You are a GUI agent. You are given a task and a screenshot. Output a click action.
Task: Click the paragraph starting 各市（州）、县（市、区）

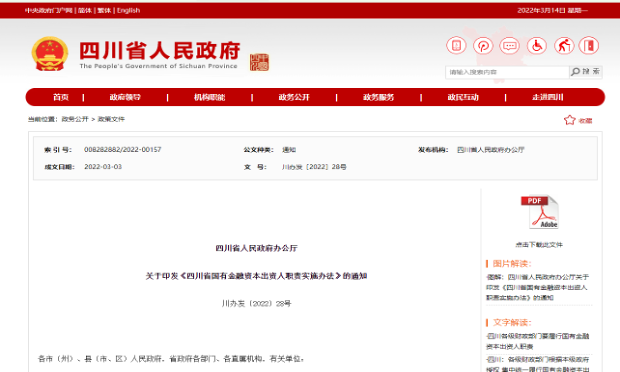(171, 359)
